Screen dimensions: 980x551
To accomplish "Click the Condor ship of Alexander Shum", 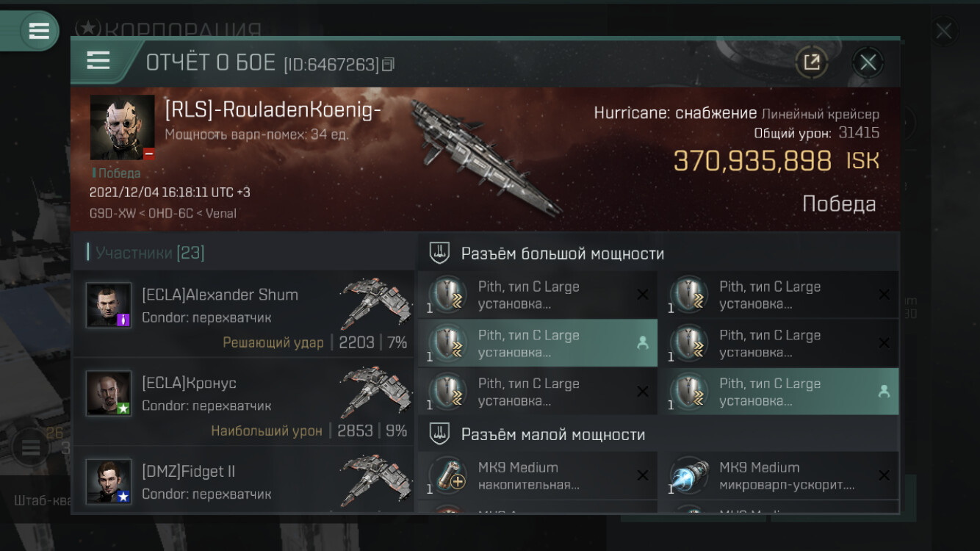I will tap(375, 306).
